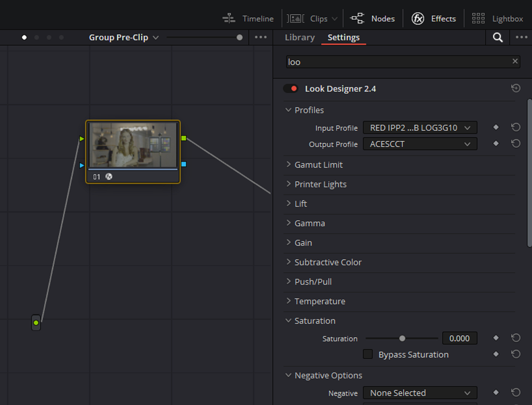Open the Clips filter dropdown arrow
The width and height of the screenshot is (532, 405).
[334, 19]
